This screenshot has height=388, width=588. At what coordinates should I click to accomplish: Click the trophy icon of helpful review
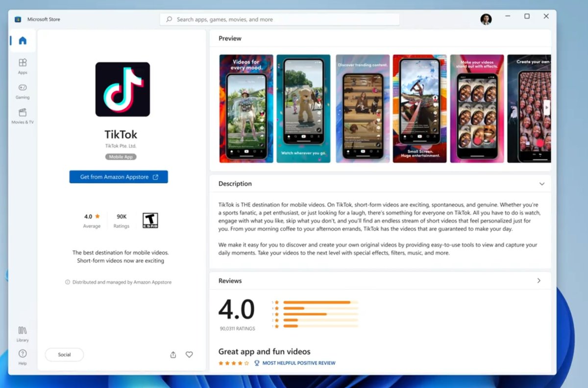click(257, 363)
